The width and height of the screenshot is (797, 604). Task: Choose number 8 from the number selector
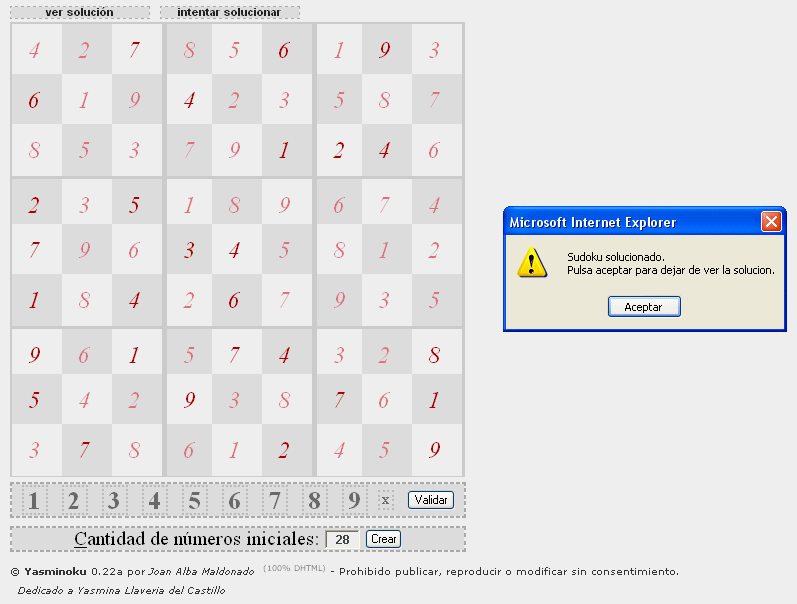pos(314,500)
